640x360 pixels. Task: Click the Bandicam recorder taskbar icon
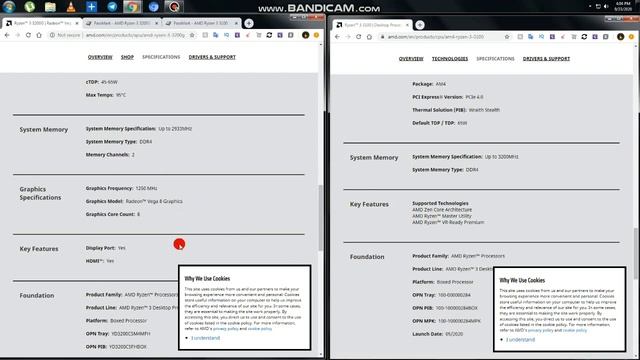point(174,7)
